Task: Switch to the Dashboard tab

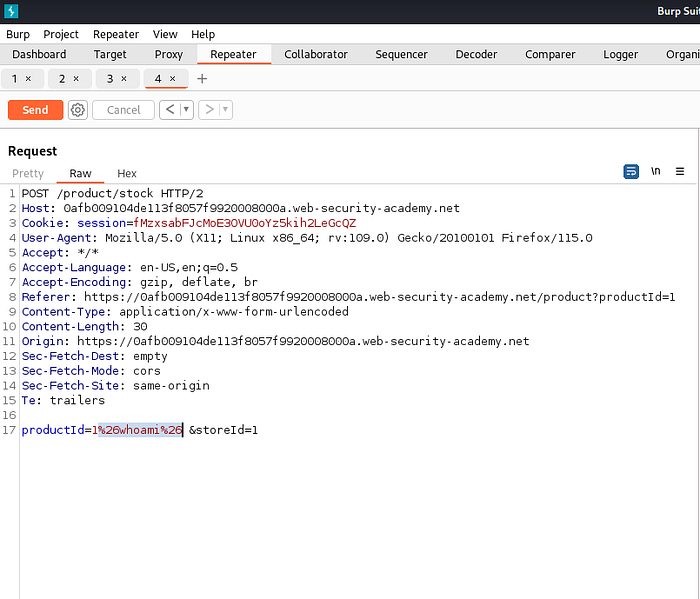Action: point(39,54)
